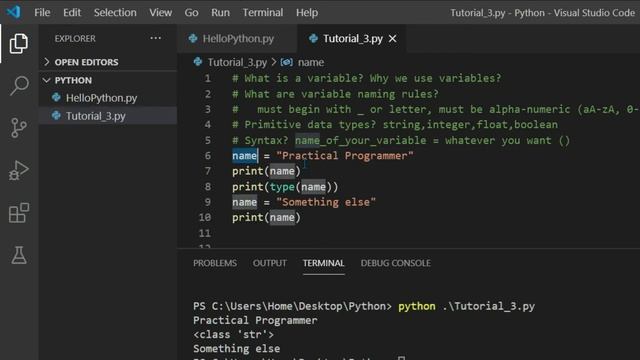Open the Run menu
The width and height of the screenshot is (640, 360).
[x=220, y=13]
